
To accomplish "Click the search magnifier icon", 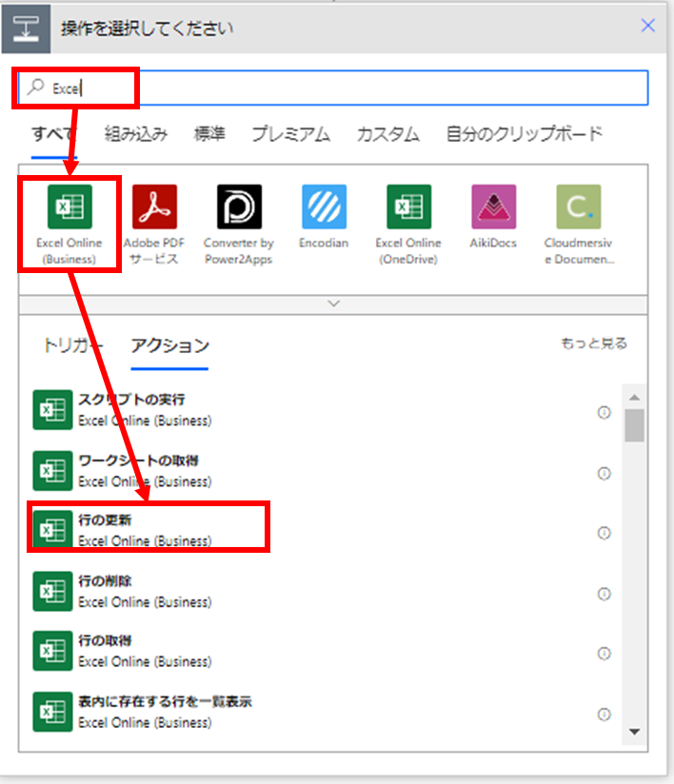I will click(35, 87).
